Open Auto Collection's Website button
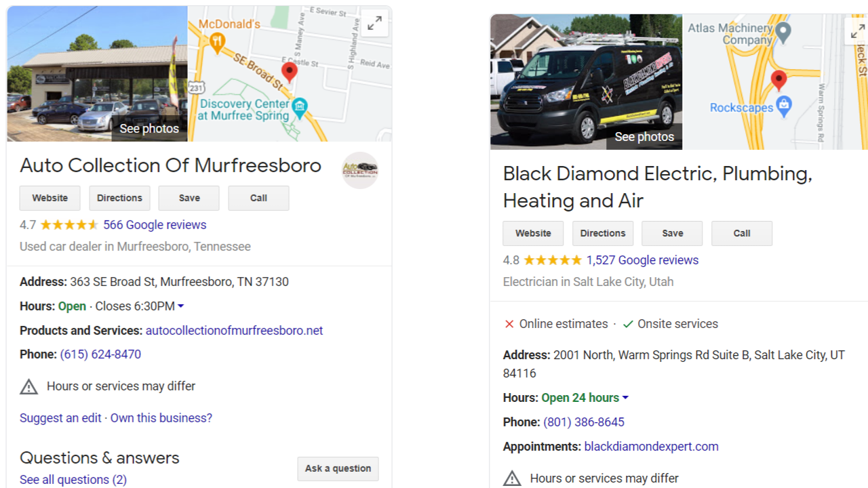This screenshot has width=868, height=488. click(x=50, y=198)
